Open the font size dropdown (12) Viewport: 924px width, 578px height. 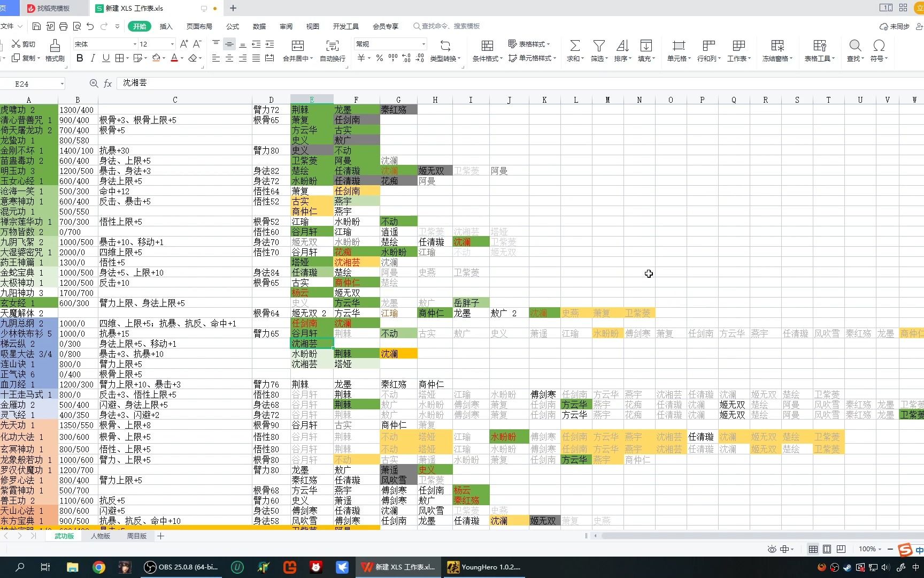[172, 44]
